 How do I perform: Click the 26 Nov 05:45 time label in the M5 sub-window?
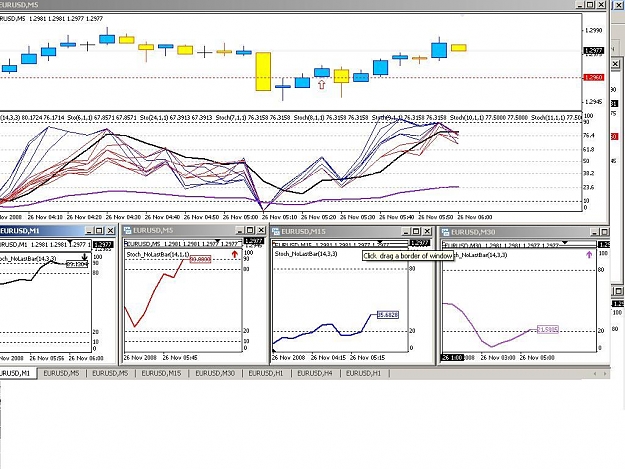[x=180, y=357]
